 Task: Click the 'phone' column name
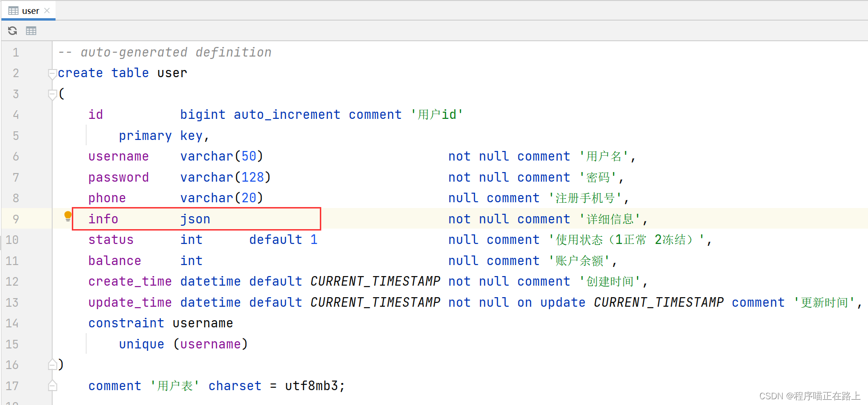tap(107, 198)
